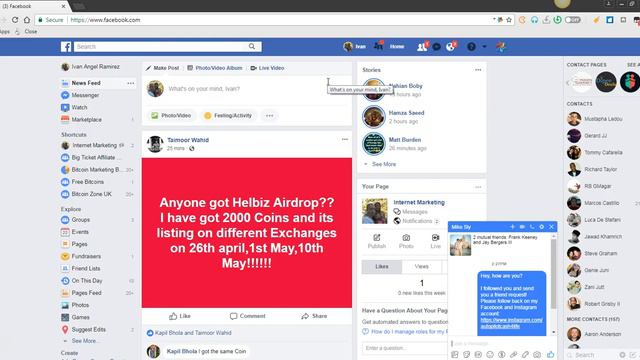
Task: View Hamza Saeed's story
Action: 406,113
